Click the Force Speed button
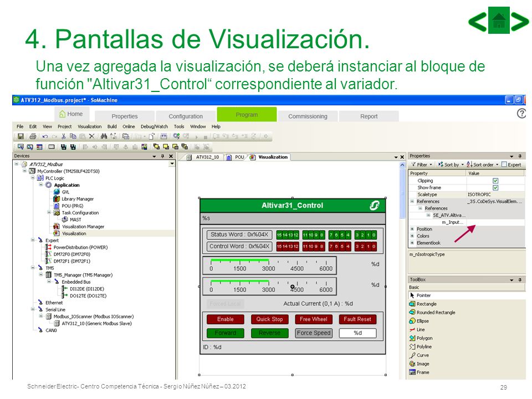 click(314, 333)
